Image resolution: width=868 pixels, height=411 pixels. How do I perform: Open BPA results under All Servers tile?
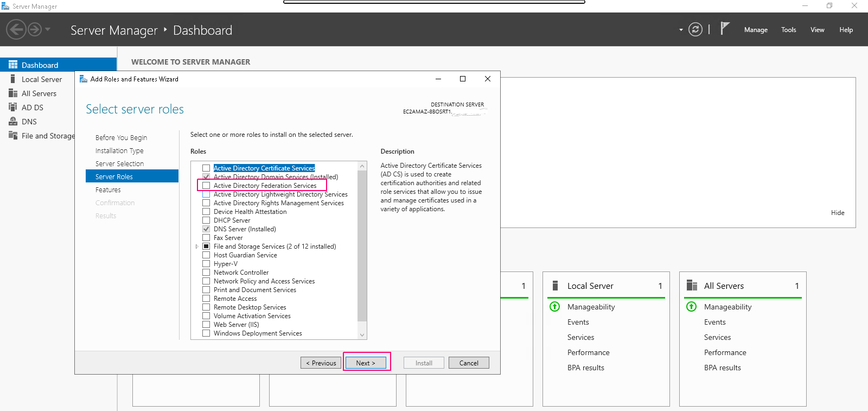(x=723, y=368)
